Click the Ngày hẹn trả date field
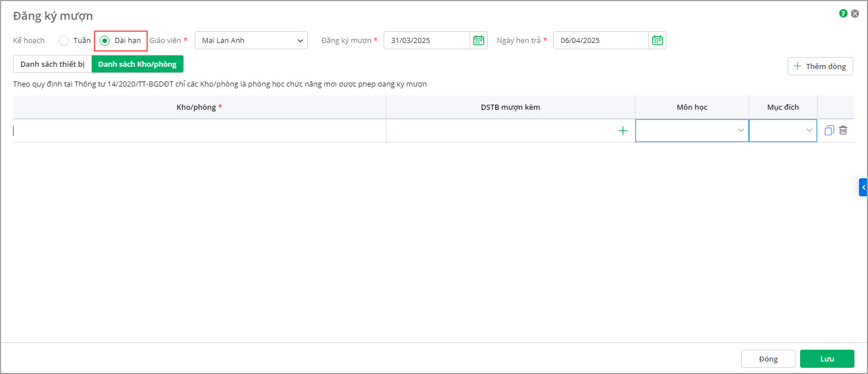This screenshot has height=374, width=868. (600, 40)
